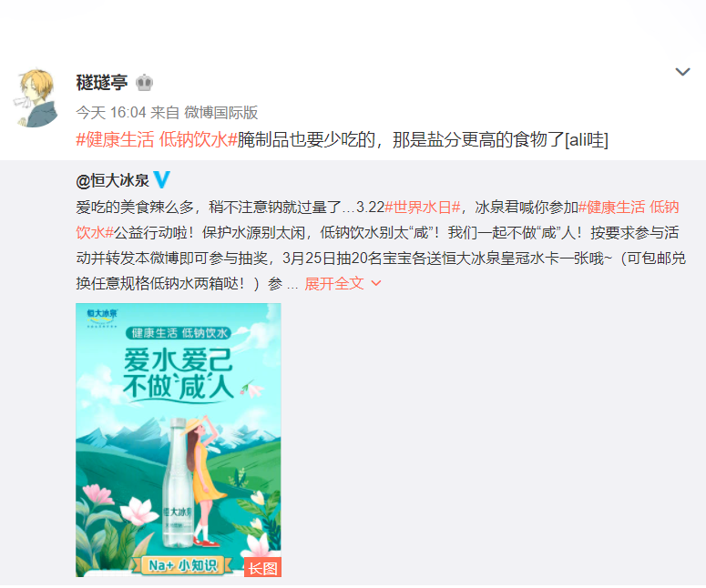
Task: Click the 微博国际版 source link
Action: pos(221,113)
